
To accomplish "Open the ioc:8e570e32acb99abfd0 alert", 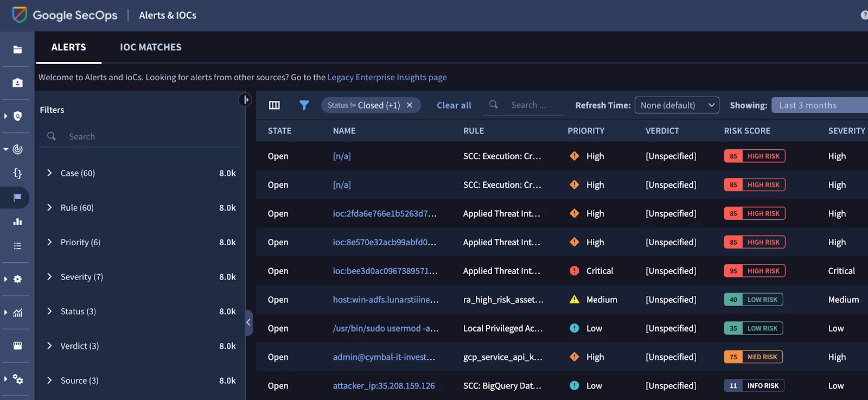I will point(385,242).
